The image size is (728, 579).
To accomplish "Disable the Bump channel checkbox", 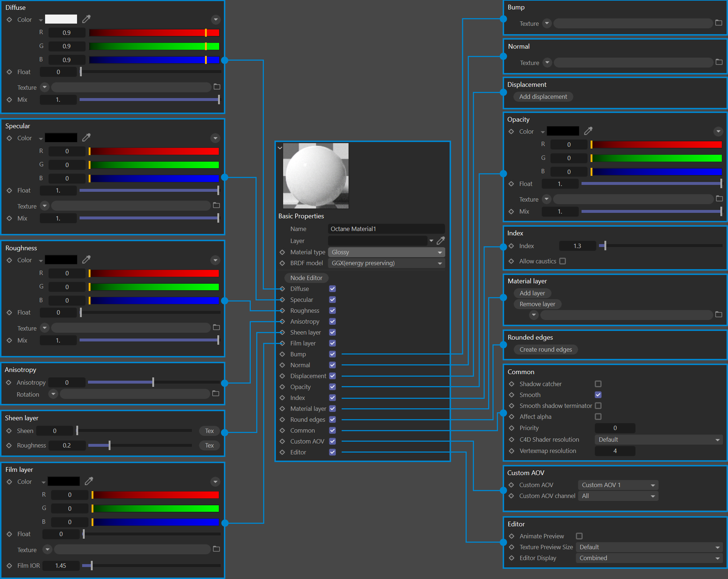I will (x=332, y=354).
